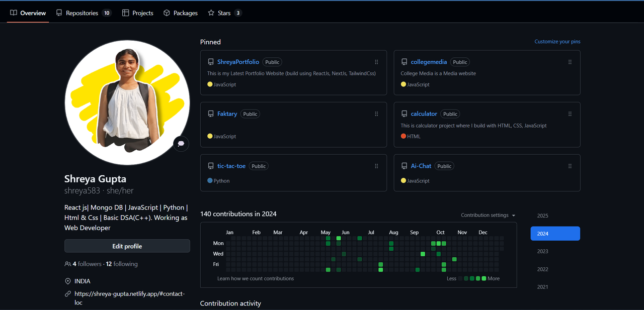Image resolution: width=644 pixels, height=310 pixels.
Task: Click the location pin icon beside INDIA
Action: [x=68, y=281]
